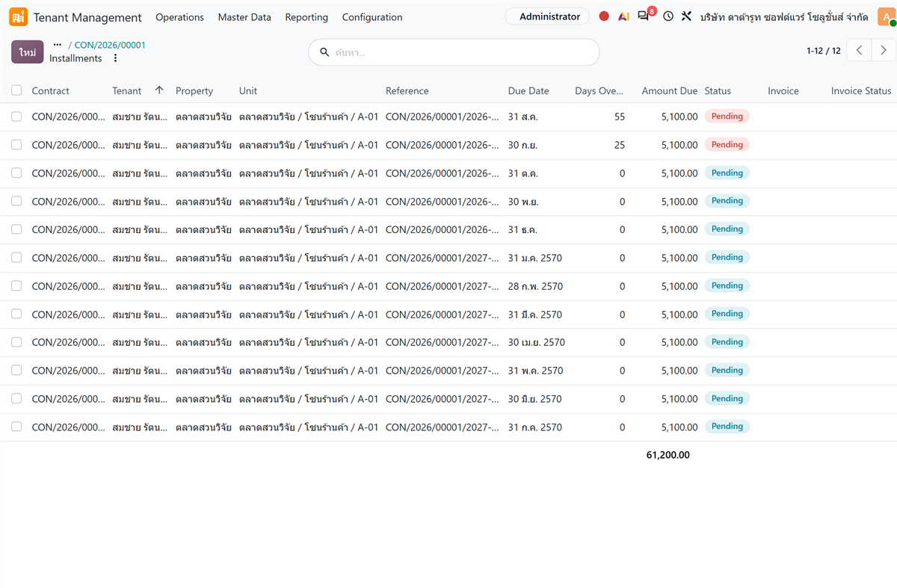
Task: Select the row due 31 ส.ค.
Action: tap(16, 117)
